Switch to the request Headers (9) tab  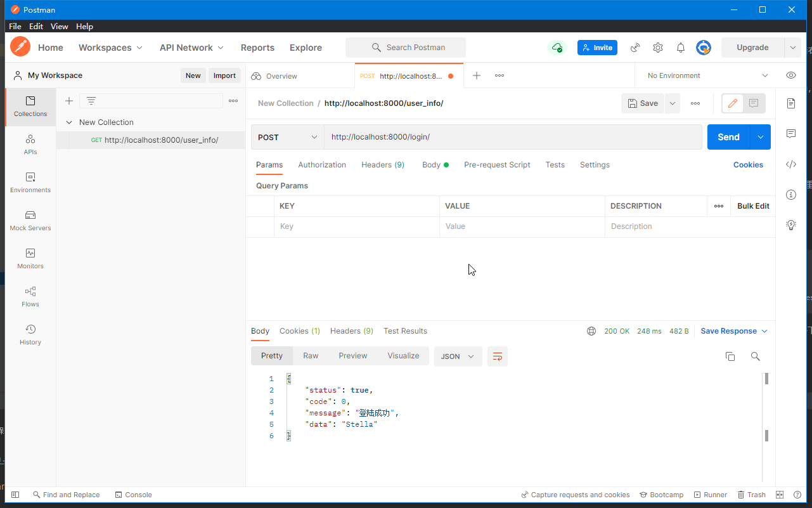(x=383, y=165)
